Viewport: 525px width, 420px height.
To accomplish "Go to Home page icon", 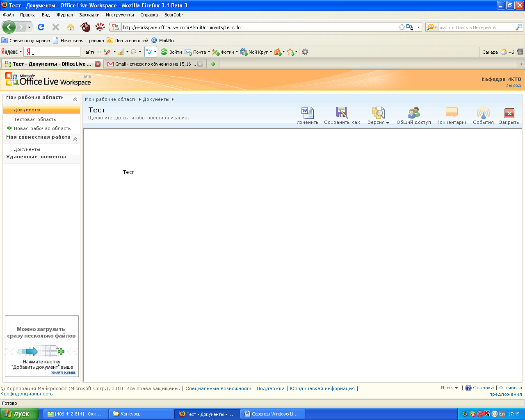I will [x=71, y=27].
